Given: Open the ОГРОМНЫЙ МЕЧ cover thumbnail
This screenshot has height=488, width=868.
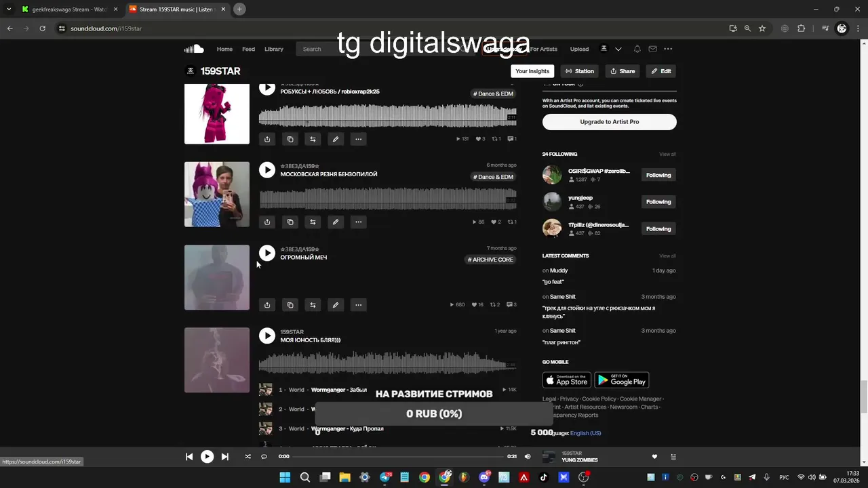Looking at the screenshot, I should tap(217, 278).
